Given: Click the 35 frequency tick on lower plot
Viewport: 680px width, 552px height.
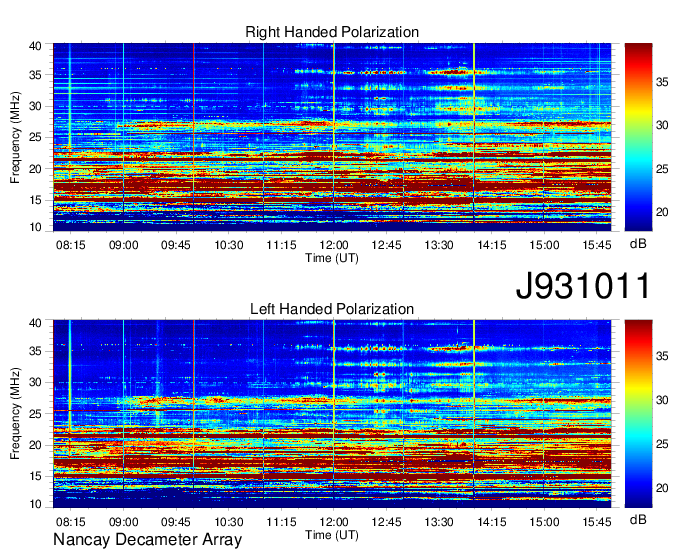Looking at the screenshot, I should [35, 351].
